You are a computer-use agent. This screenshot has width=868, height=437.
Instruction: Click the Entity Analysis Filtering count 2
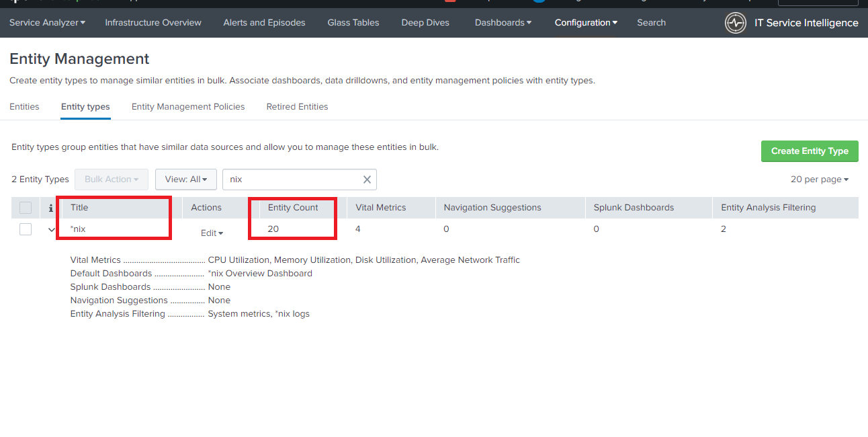(724, 229)
